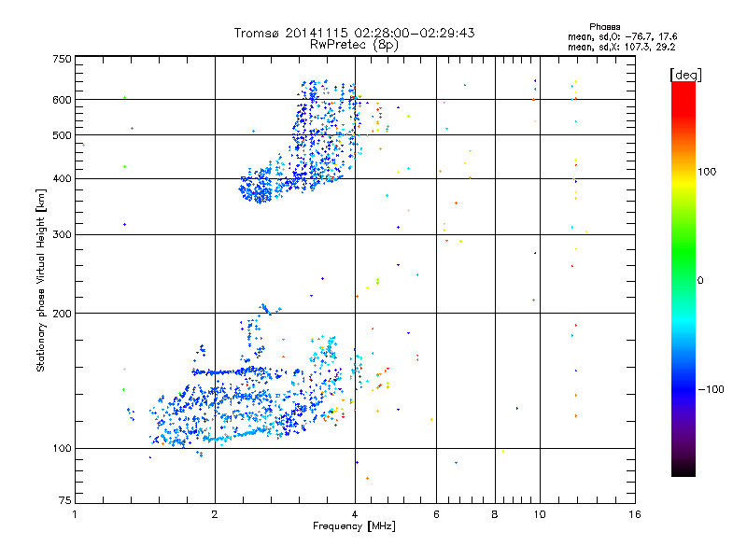Click the '100' height axis tick label
The image size is (747, 560).
[62, 449]
